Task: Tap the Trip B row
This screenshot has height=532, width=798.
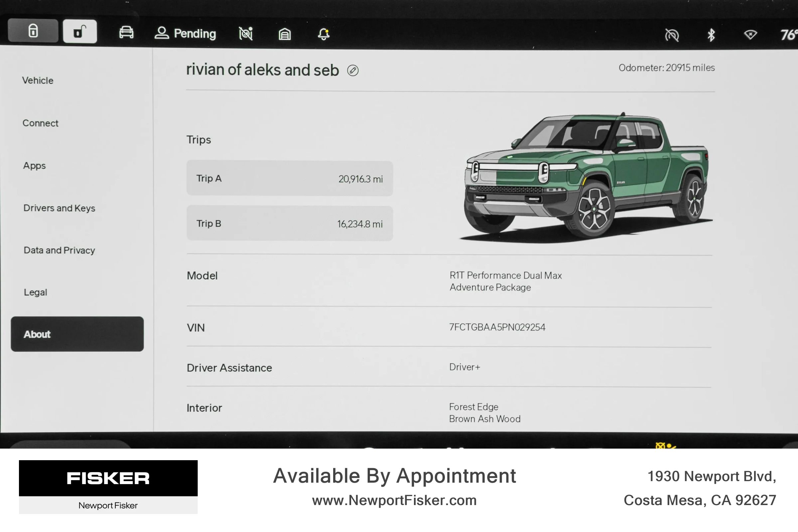Action: click(290, 223)
